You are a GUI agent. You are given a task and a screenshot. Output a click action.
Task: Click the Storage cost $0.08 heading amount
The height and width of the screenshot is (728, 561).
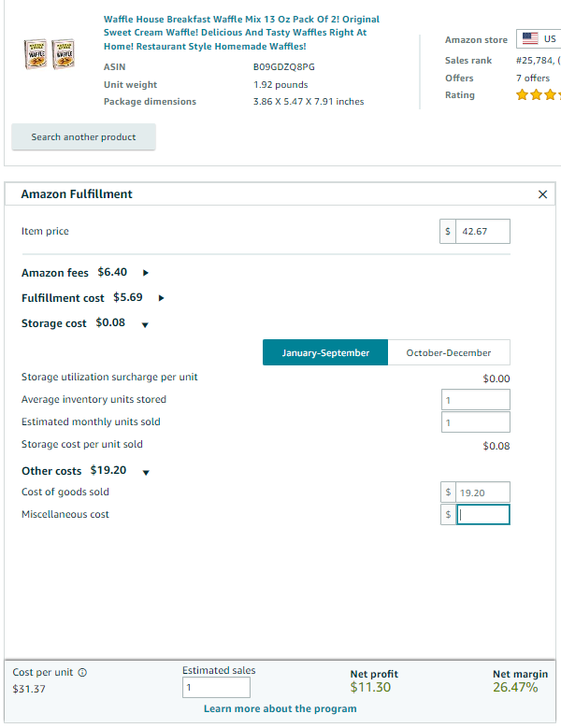[x=110, y=322]
